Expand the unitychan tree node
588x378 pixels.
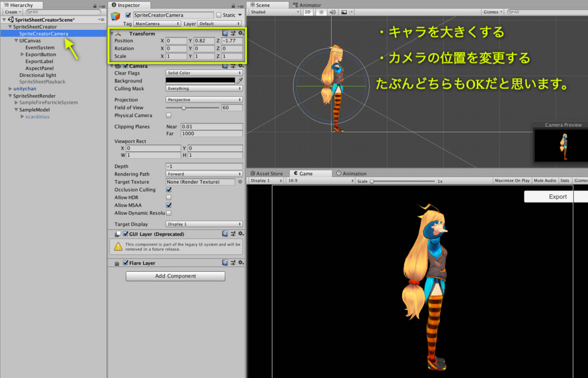10,89
